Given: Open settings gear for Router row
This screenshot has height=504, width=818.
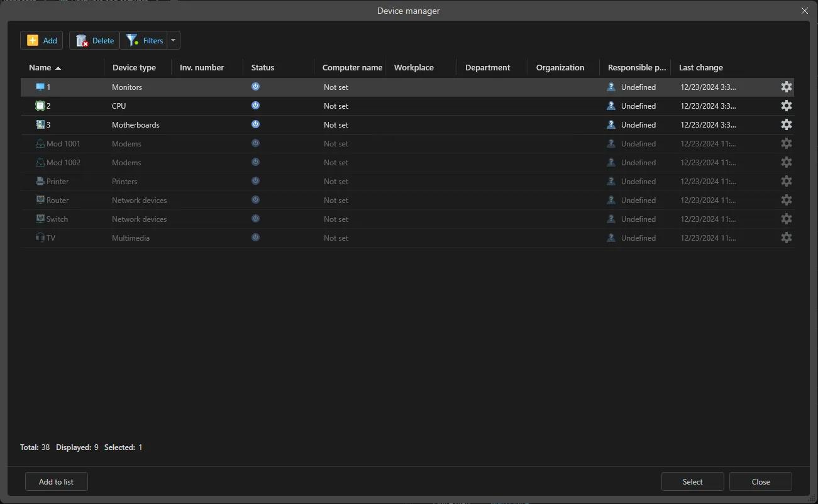Looking at the screenshot, I should click(x=786, y=200).
